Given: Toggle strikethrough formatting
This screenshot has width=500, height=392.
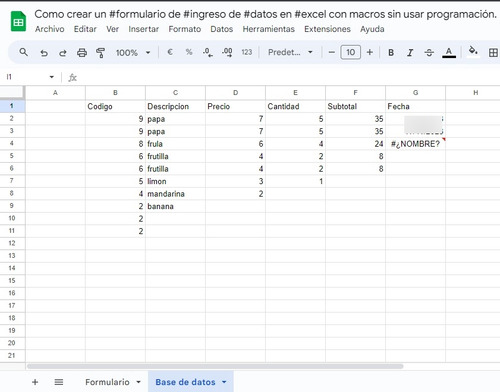Looking at the screenshot, I should tap(429, 53).
